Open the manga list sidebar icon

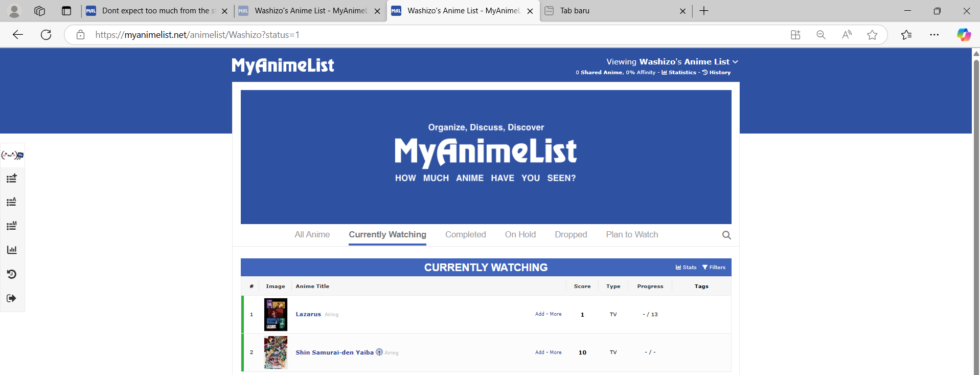pos(12,226)
